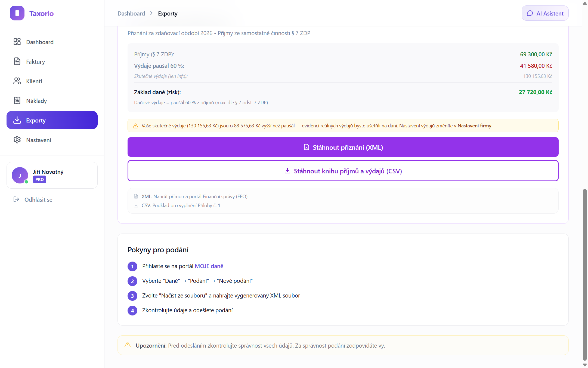
Task: Open Faktury via the document icon
Action: (x=17, y=61)
